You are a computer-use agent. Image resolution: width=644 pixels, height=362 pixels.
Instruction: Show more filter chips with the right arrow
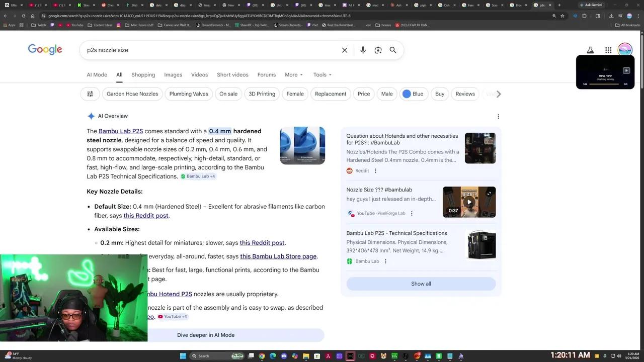[x=499, y=94]
